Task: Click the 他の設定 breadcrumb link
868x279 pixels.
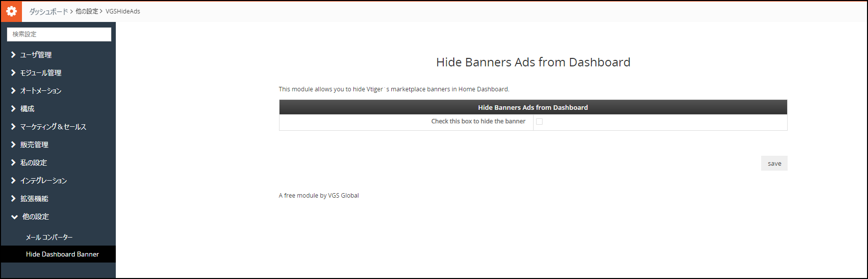Action: pos(86,11)
